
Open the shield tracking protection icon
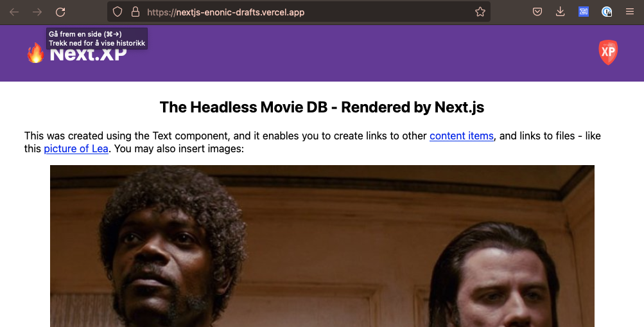[x=117, y=12]
